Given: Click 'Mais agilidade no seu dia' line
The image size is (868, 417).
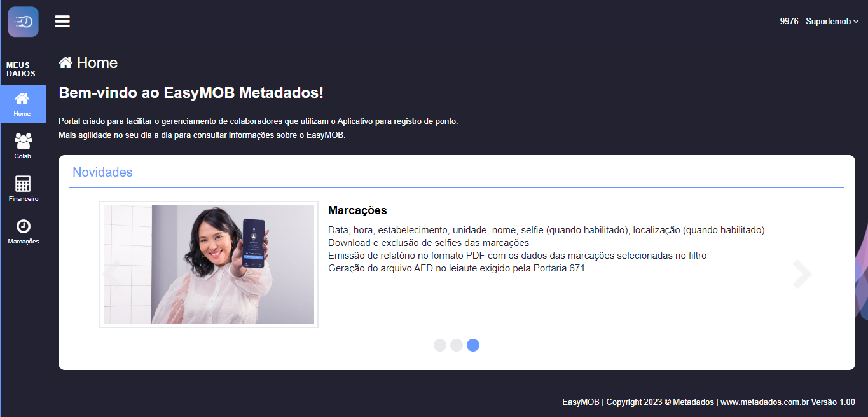Looking at the screenshot, I should 202,135.
